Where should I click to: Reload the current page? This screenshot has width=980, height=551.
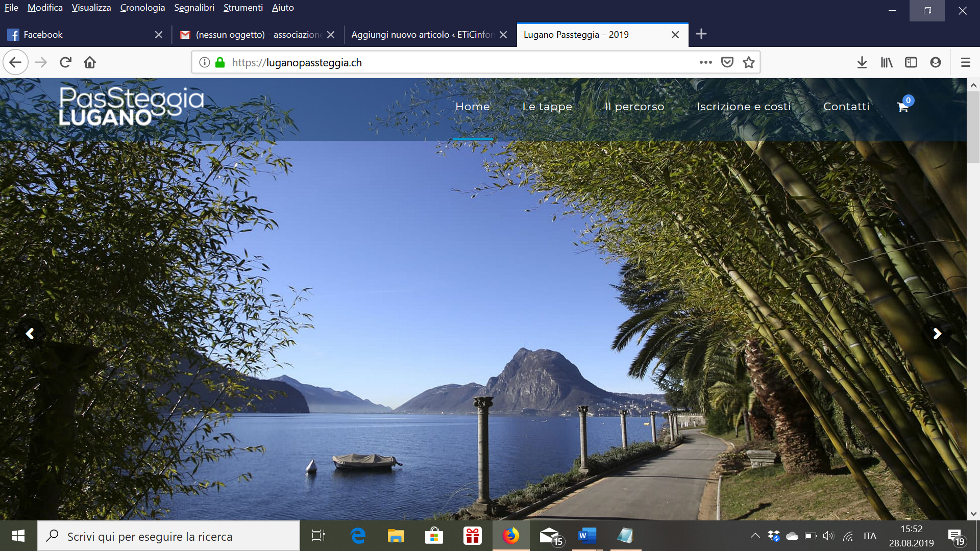(x=65, y=62)
